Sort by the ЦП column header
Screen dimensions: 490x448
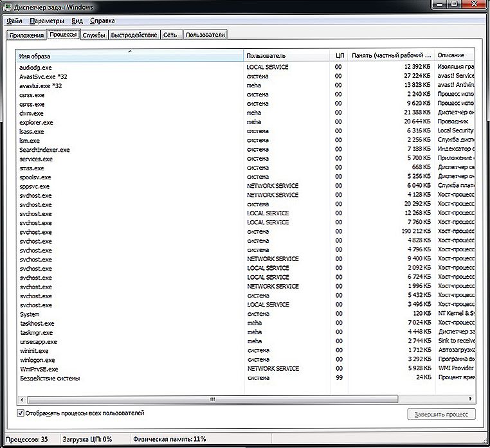(x=339, y=56)
